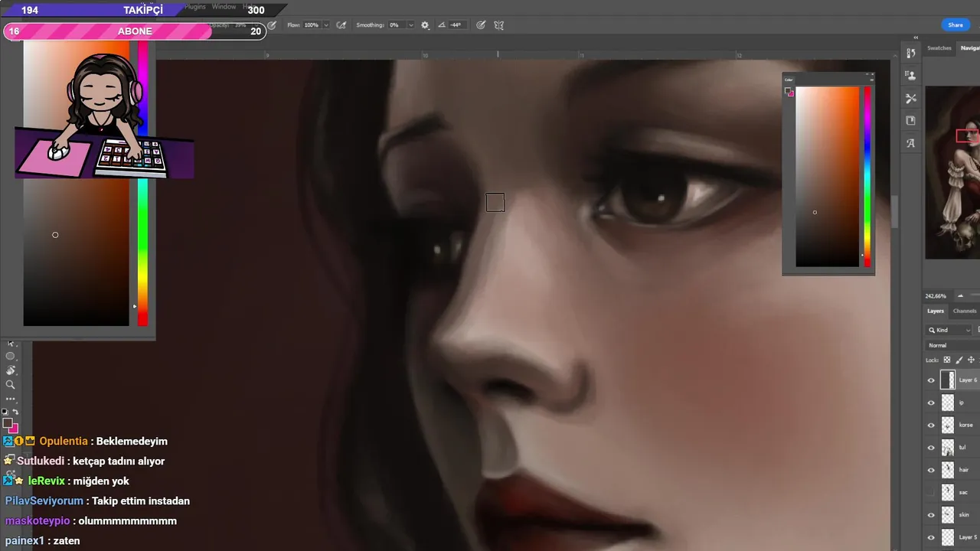Click the blue Share button
Image resolution: width=980 pixels, height=551 pixels.
coord(955,25)
